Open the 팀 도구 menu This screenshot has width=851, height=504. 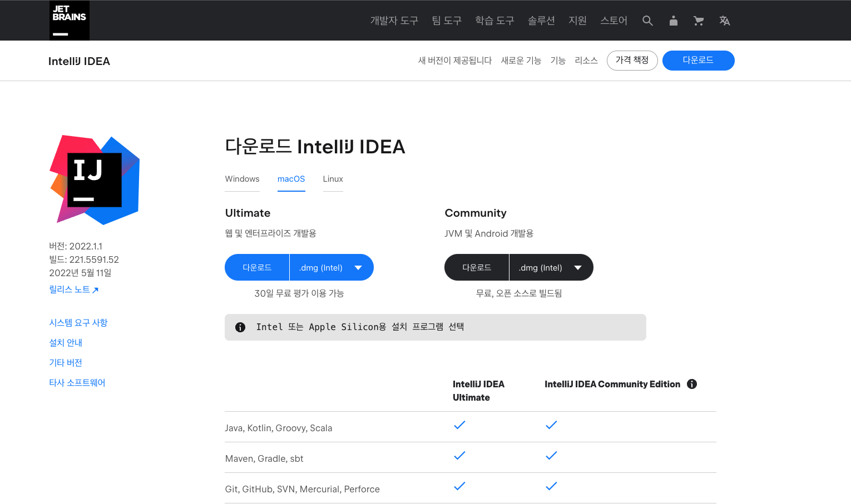(x=447, y=21)
